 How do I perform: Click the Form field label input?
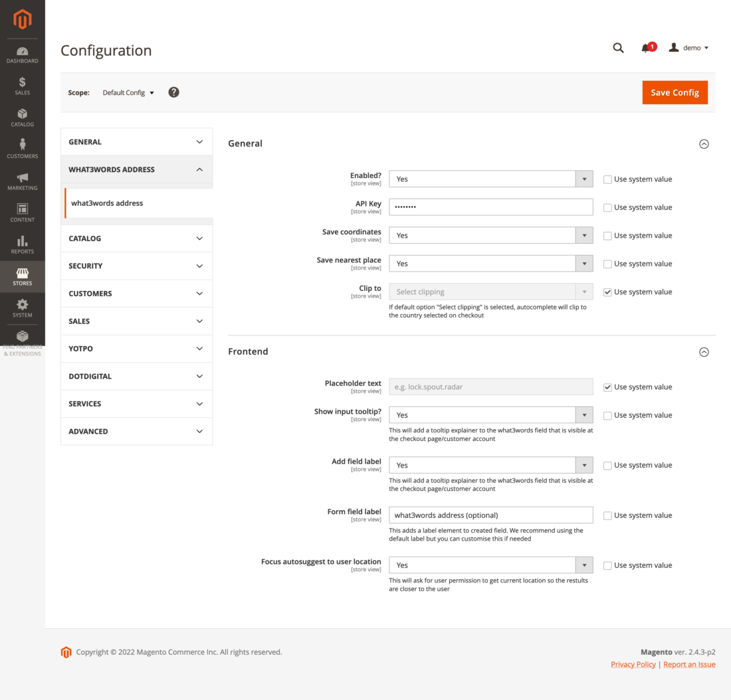(491, 515)
